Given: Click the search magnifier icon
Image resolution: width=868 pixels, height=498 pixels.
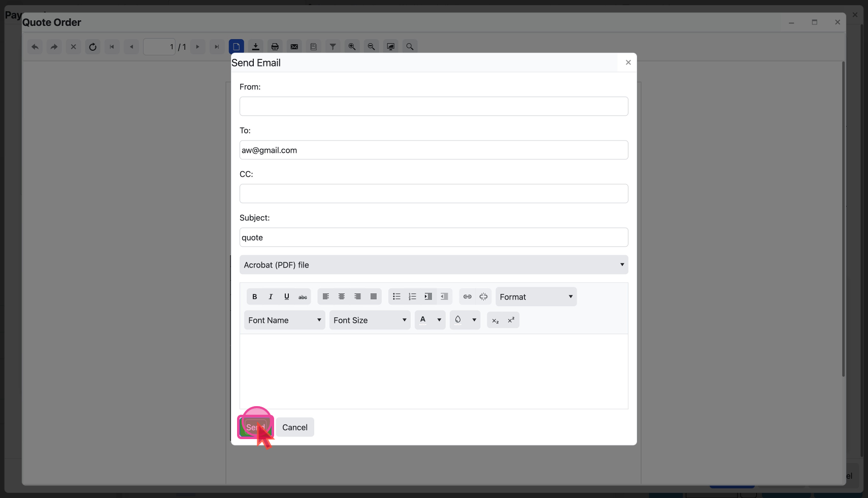Looking at the screenshot, I should click(410, 46).
